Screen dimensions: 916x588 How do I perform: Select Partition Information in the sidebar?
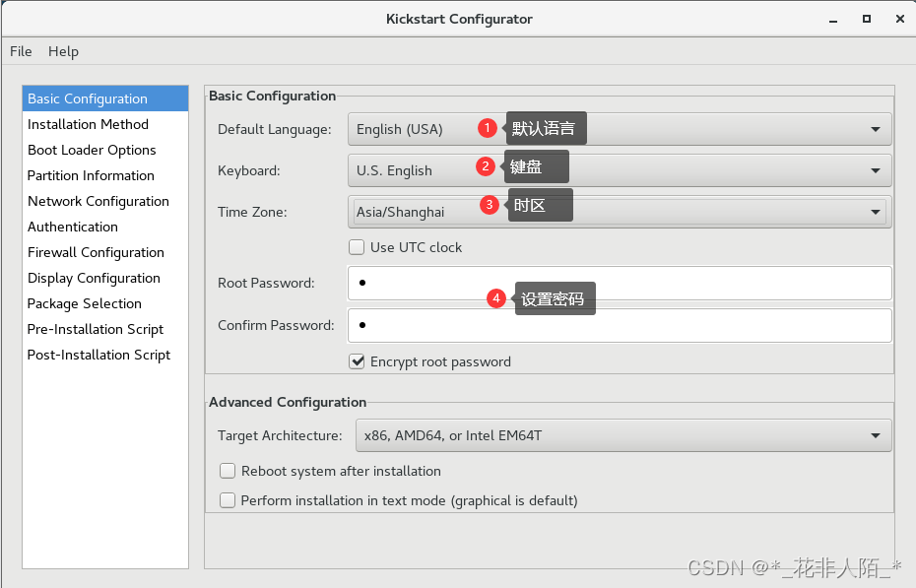pos(90,175)
